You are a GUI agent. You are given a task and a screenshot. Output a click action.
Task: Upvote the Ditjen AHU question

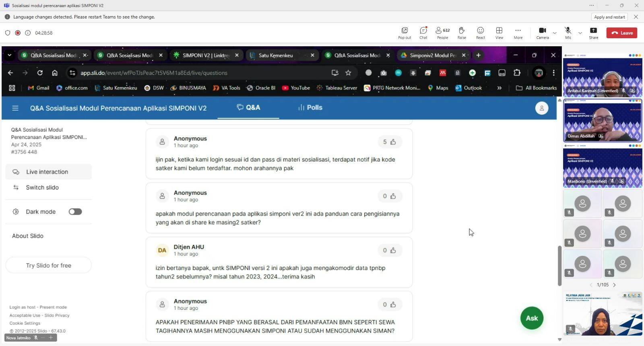393,250
